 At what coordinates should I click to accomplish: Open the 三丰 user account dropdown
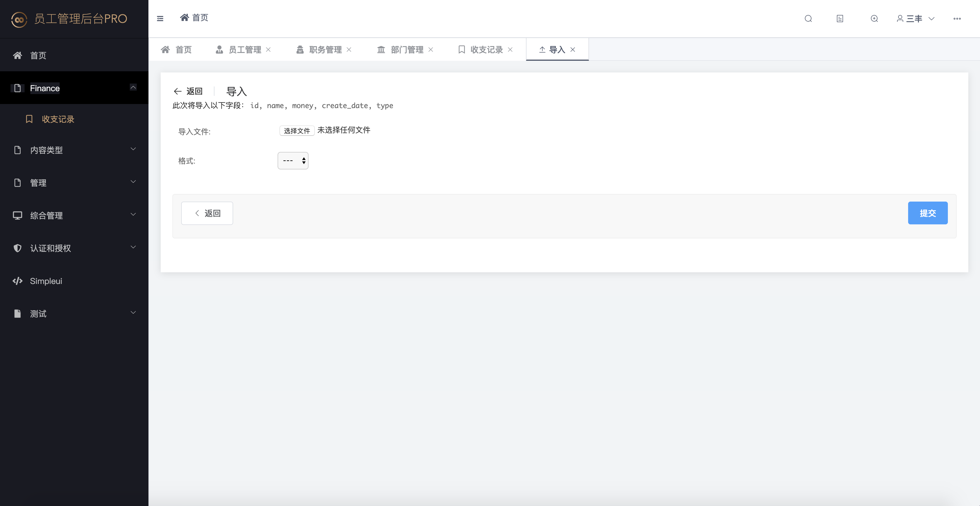pos(915,19)
